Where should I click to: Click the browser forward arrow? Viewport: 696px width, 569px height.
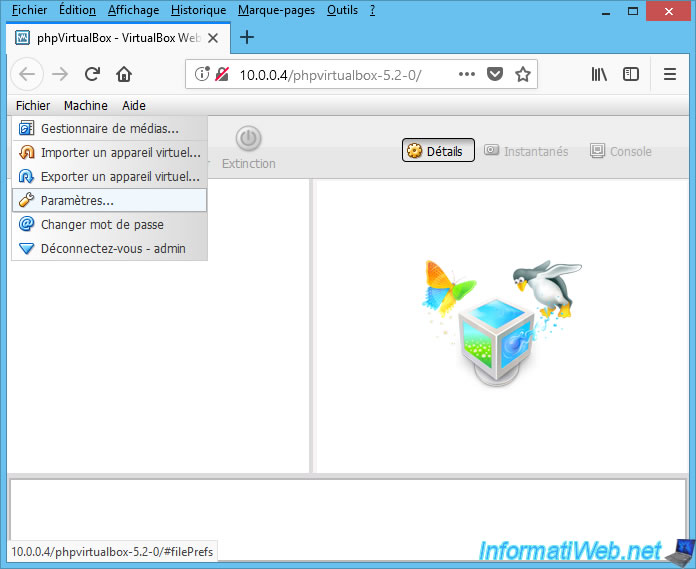[60, 74]
